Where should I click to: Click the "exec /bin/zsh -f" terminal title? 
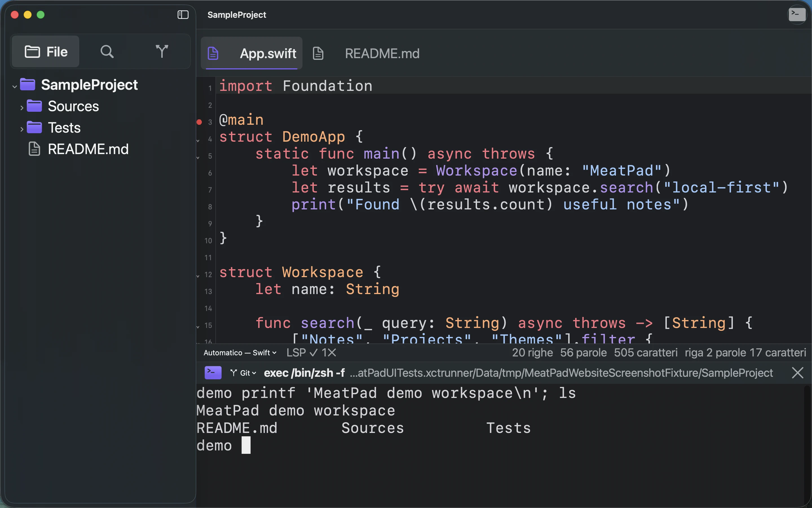click(x=304, y=373)
